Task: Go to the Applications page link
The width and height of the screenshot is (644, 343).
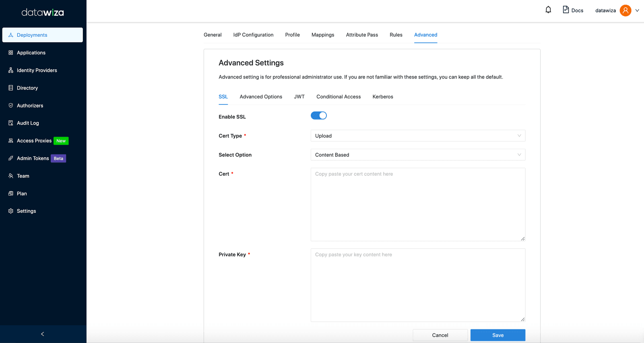Action: 31,53
